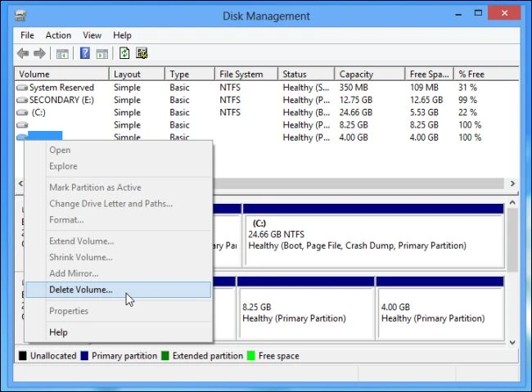
Task: Click the drive icon beside System Reserved
Action: point(22,88)
